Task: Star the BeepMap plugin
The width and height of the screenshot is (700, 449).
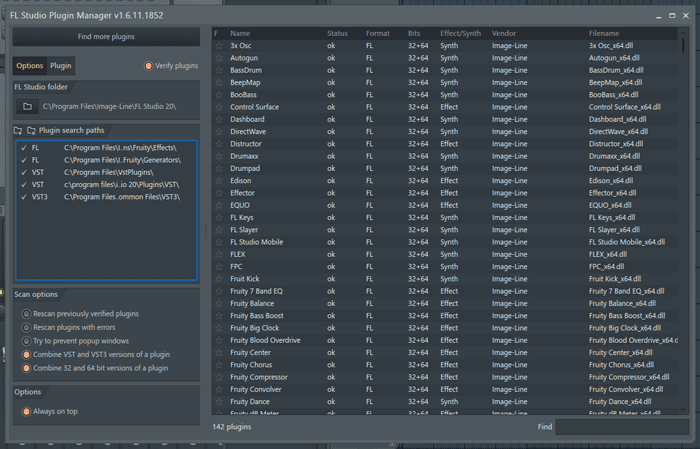Action: click(x=219, y=83)
